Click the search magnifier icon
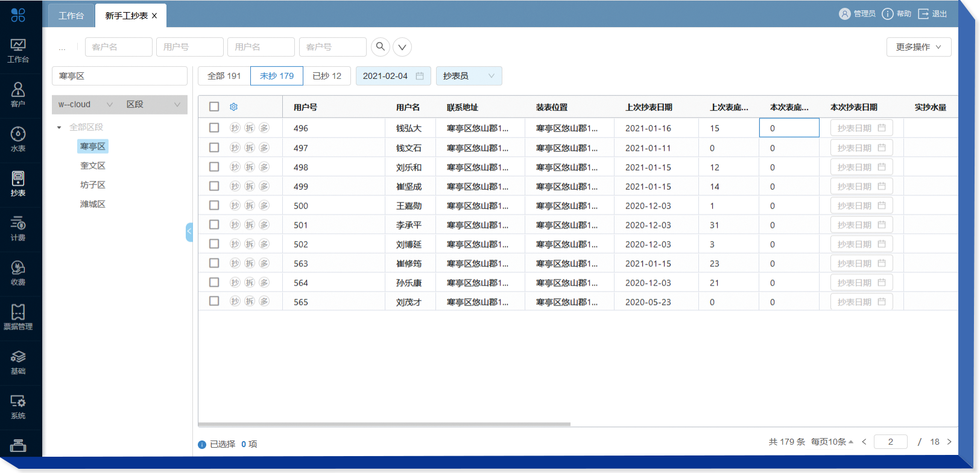The height and width of the screenshot is (473, 980). [380, 46]
